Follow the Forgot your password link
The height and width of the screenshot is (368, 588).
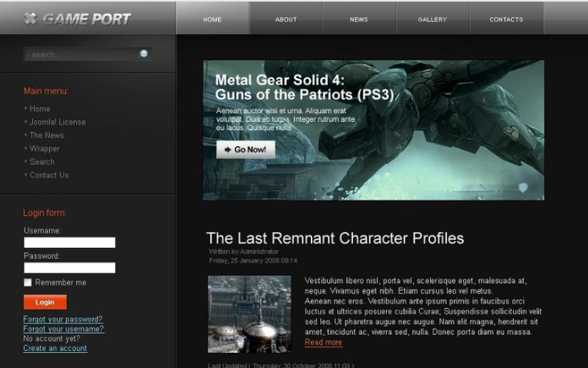click(x=63, y=319)
